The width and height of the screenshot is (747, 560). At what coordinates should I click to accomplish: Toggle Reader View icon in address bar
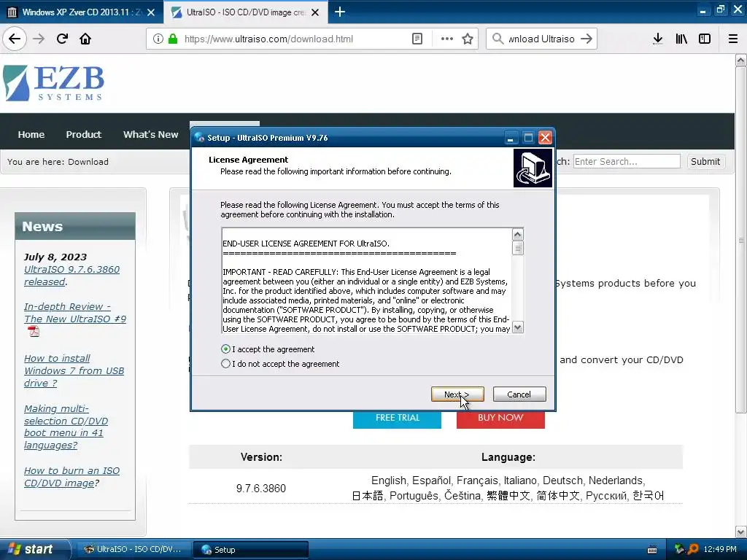[417, 39]
